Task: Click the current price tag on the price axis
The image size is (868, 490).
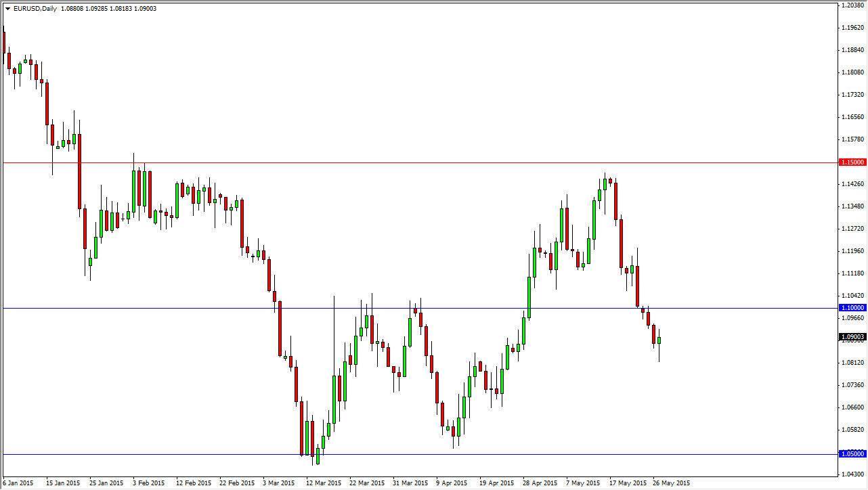Action: [851, 336]
